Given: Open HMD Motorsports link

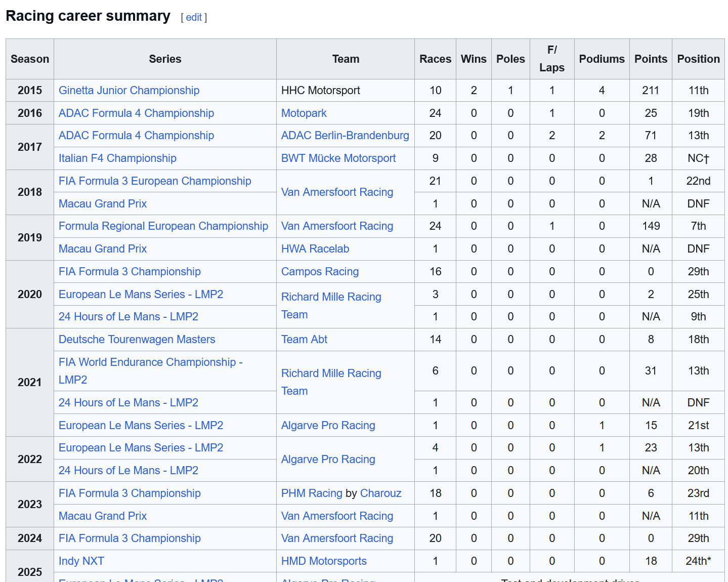Looking at the screenshot, I should pos(324,561).
